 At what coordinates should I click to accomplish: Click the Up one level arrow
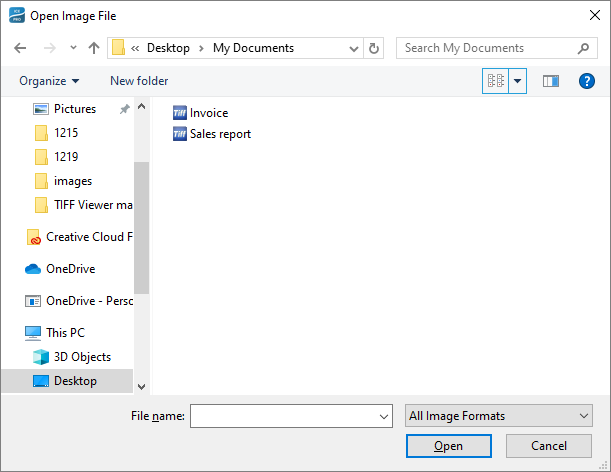pos(94,48)
